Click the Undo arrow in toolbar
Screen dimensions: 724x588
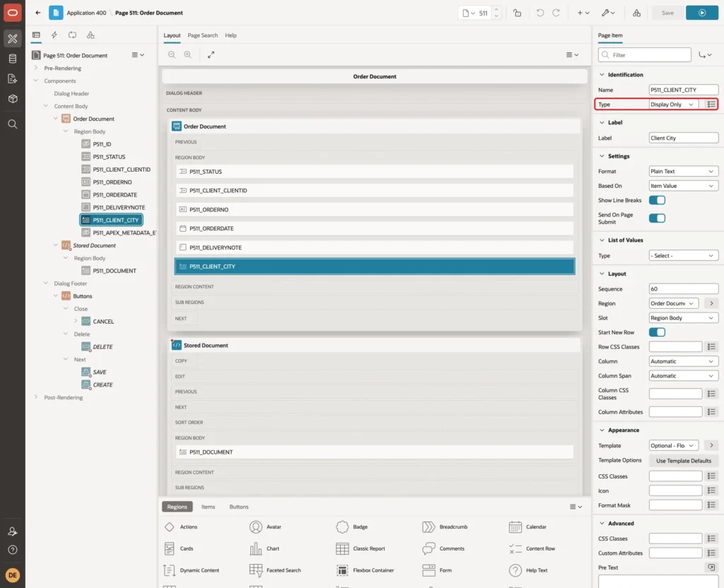coord(539,13)
